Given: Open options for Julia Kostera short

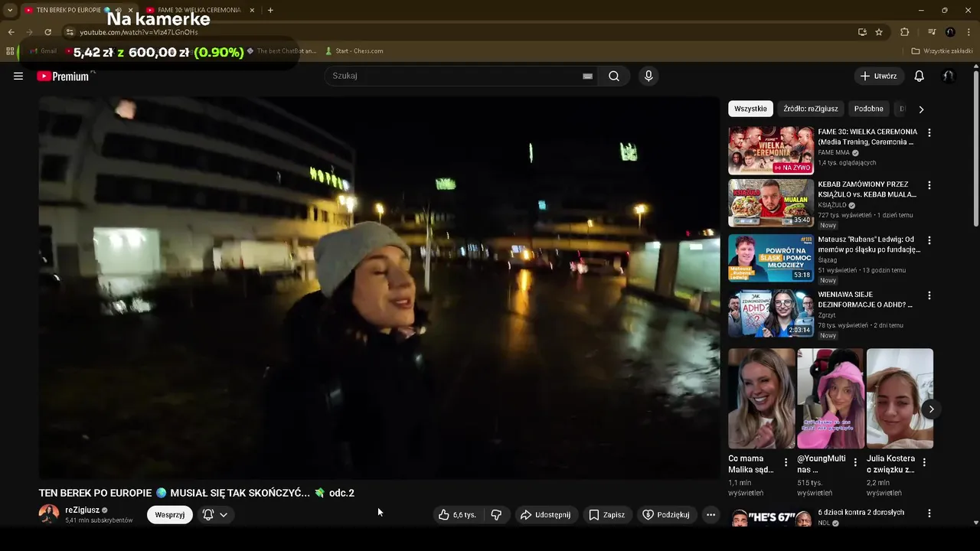Looking at the screenshot, I should 924,462.
